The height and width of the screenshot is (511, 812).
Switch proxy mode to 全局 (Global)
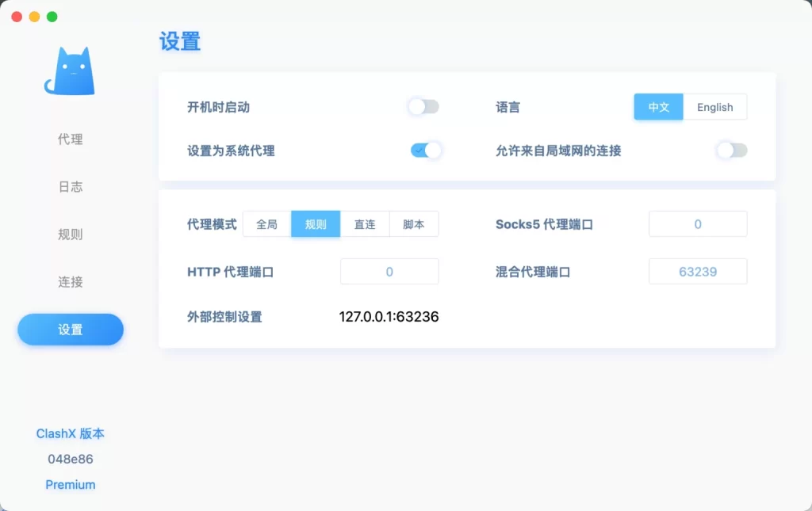[x=266, y=223]
